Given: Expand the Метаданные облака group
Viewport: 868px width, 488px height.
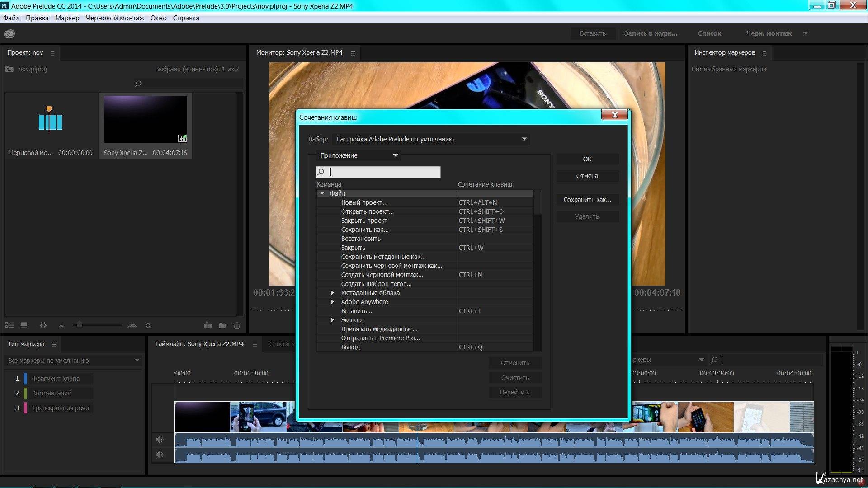Looking at the screenshot, I should [332, 293].
